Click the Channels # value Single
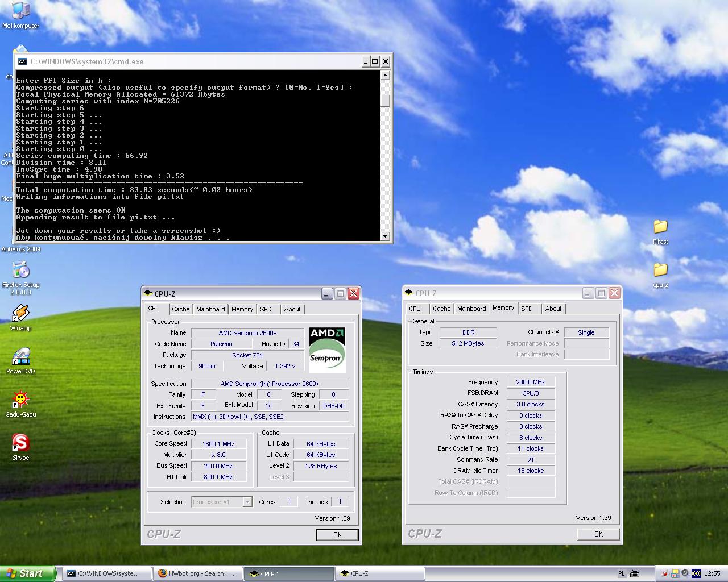 pos(586,332)
